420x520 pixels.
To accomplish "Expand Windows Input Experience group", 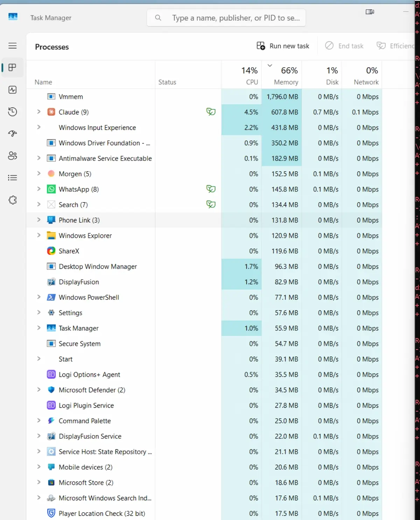I will click(39, 127).
